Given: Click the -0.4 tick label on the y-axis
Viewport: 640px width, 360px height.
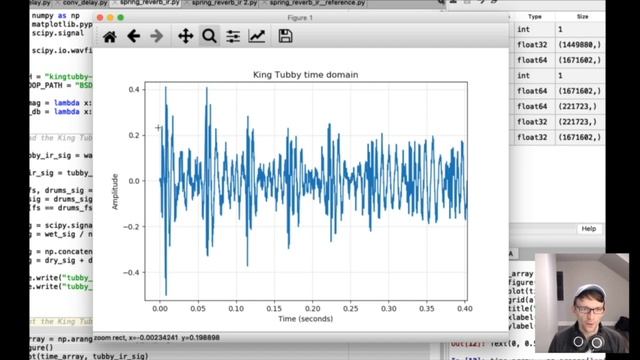Looking at the screenshot, I should (131, 272).
